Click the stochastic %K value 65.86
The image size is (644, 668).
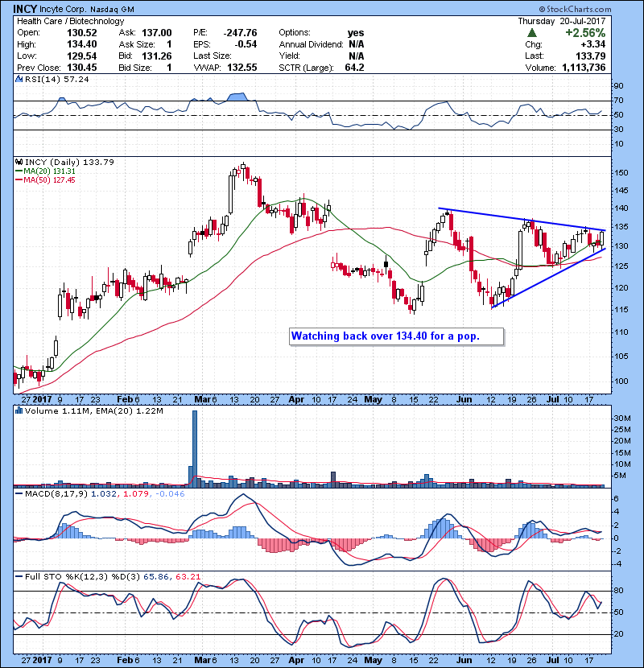click(x=156, y=577)
